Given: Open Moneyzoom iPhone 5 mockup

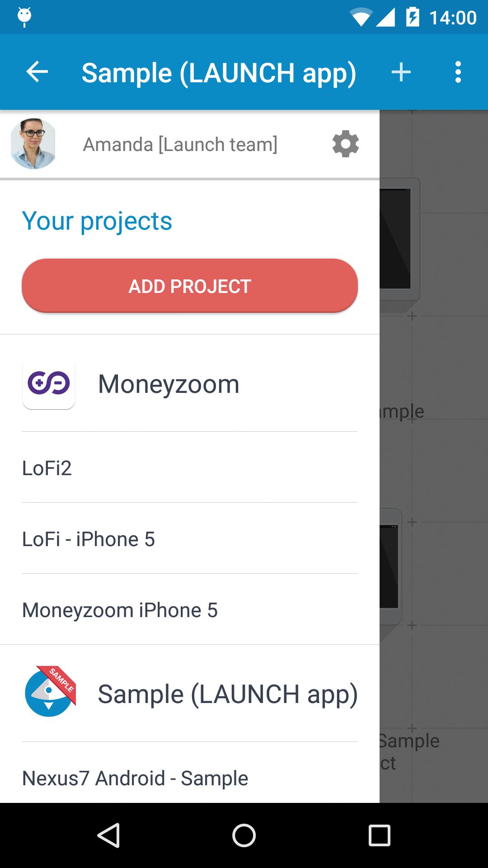Looking at the screenshot, I should point(120,610).
